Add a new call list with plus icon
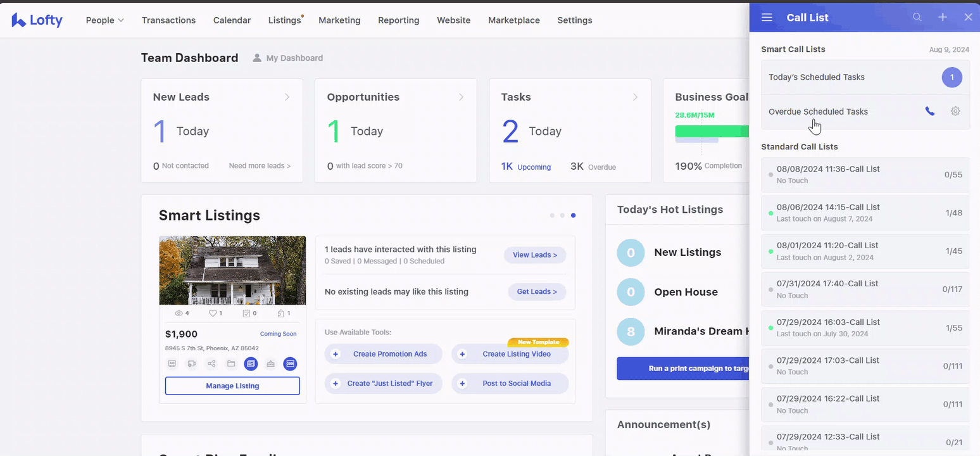The width and height of the screenshot is (980, 456). pos(943,18)
